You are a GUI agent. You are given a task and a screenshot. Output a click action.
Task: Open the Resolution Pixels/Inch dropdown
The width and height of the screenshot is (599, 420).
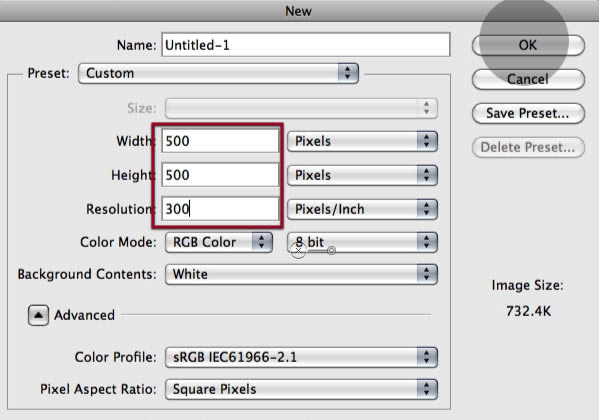362,209
